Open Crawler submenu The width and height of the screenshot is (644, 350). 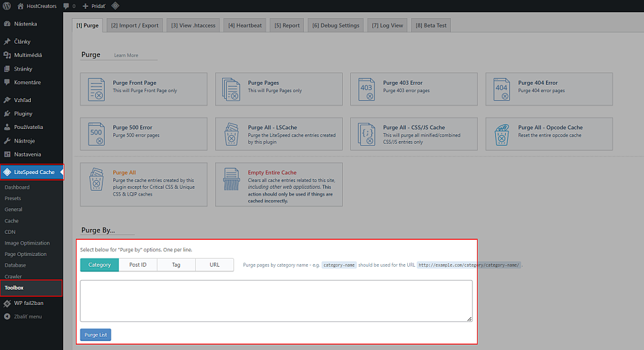click(x=13, y=276)
